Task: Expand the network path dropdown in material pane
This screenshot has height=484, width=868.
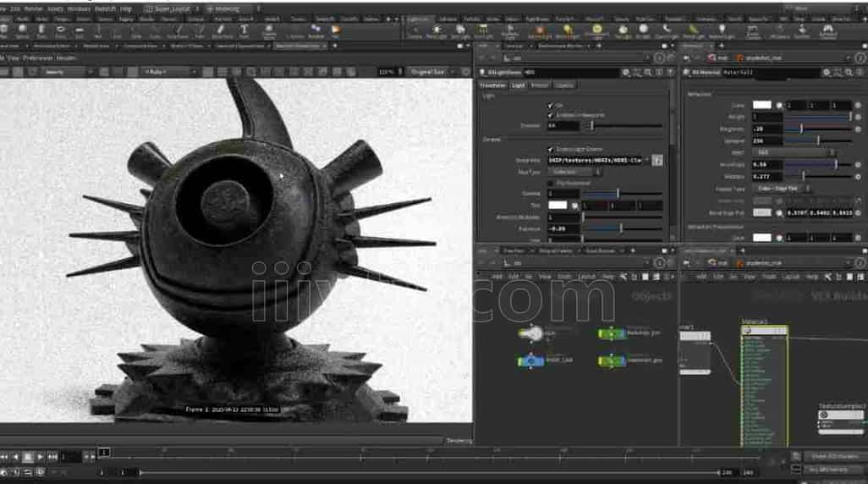Action: click(848, 58)
